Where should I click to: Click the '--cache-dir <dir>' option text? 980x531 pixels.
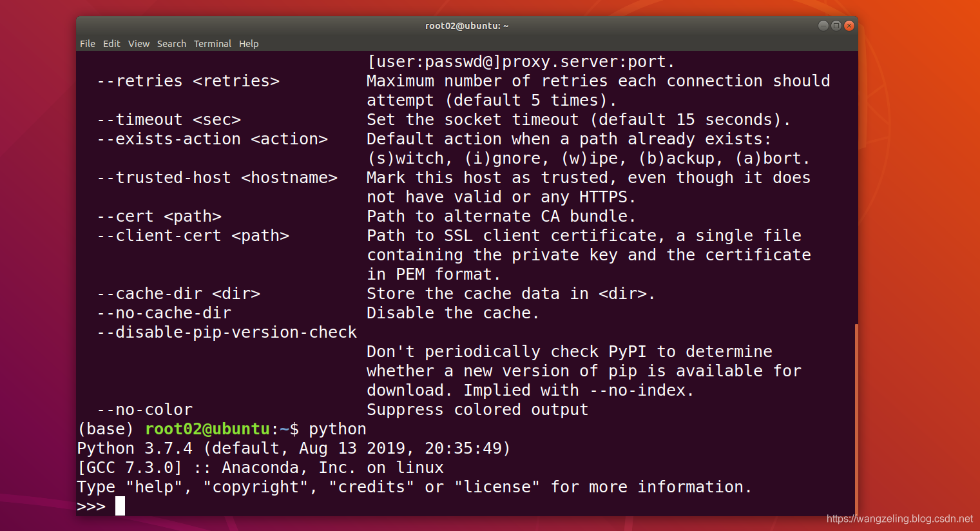pyautogui.click(x=178, y=294)
